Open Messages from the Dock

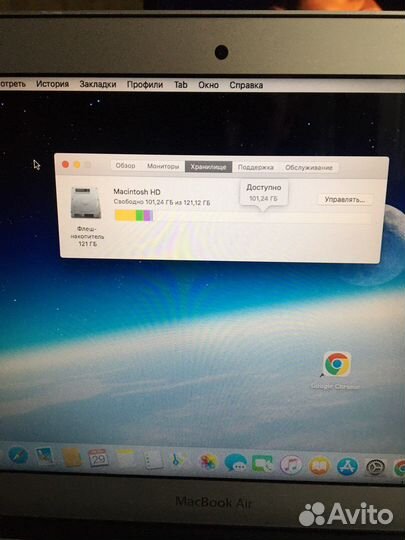click(236, 463)
